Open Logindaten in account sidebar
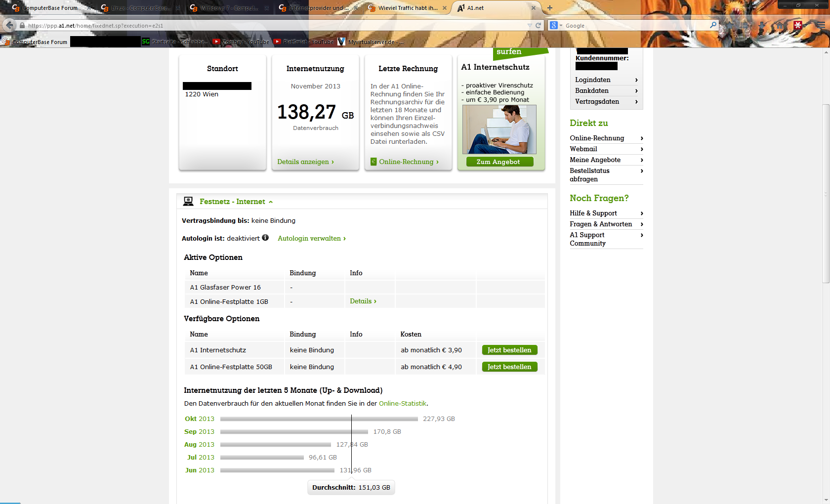Screen dimensions: 830x504 [x=606, y=80]
